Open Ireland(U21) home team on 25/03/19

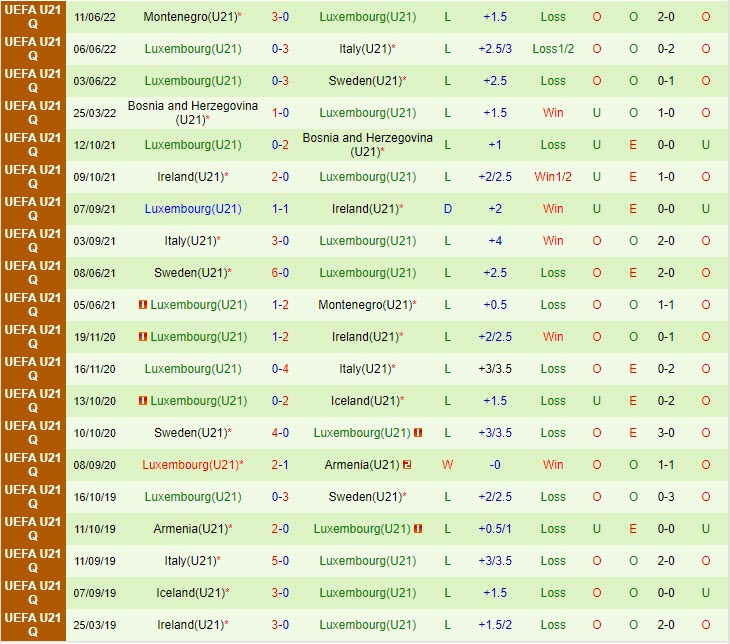point(192,625)
